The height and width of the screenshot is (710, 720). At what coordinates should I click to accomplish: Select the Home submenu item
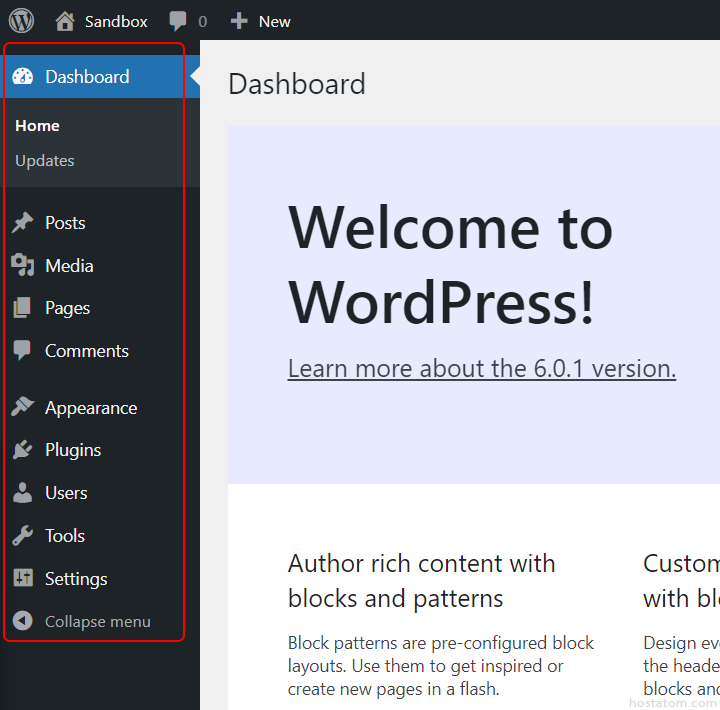pyautogui.click(x=38, y=126)
